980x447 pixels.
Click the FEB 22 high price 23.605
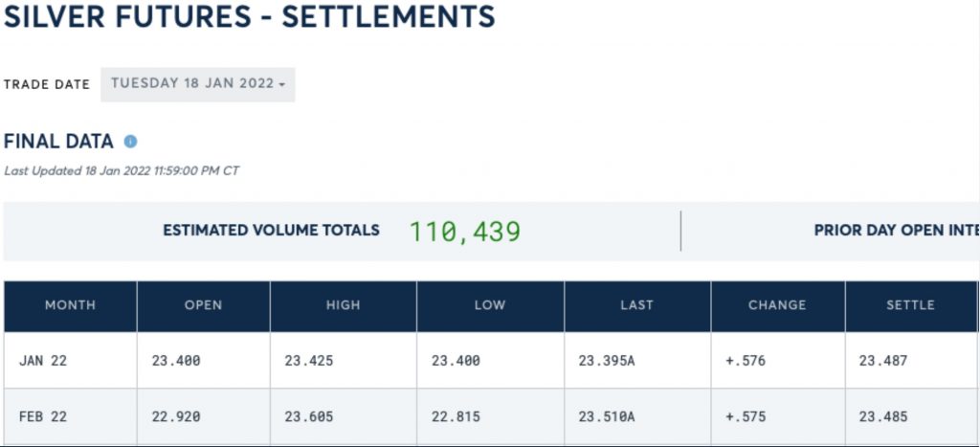[x=309, y=416]
